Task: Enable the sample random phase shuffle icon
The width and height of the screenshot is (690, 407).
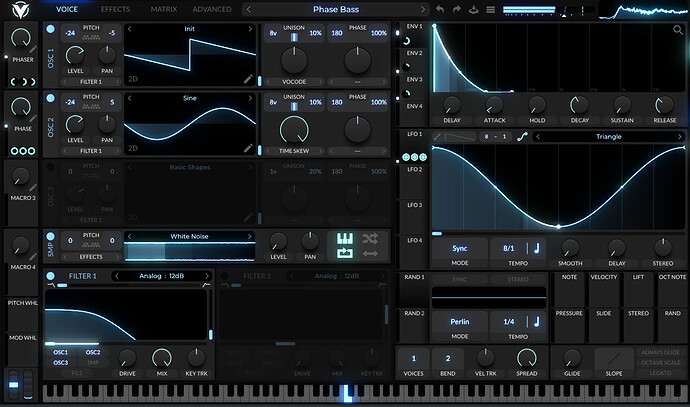Action: 371,238
